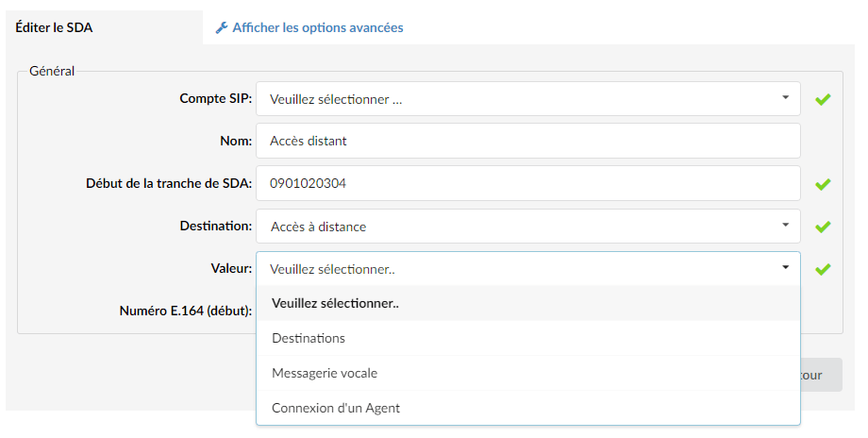Image resolution: width=868 pixels, height=438 pixels.
Task: Click the 'Numéro E.164 (début)' label
Action: click(x=186, y=312)
